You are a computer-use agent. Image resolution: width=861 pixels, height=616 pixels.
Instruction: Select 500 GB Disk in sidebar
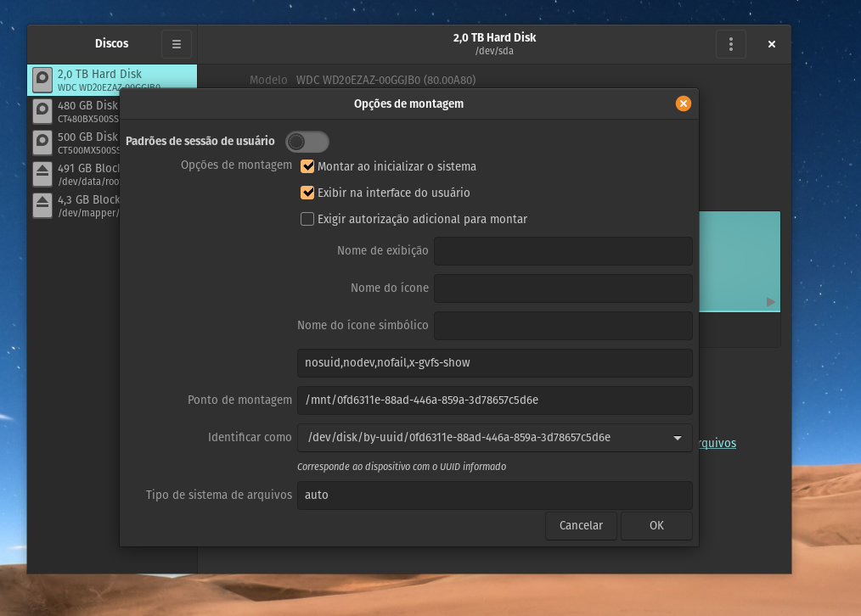coord(74,143)
